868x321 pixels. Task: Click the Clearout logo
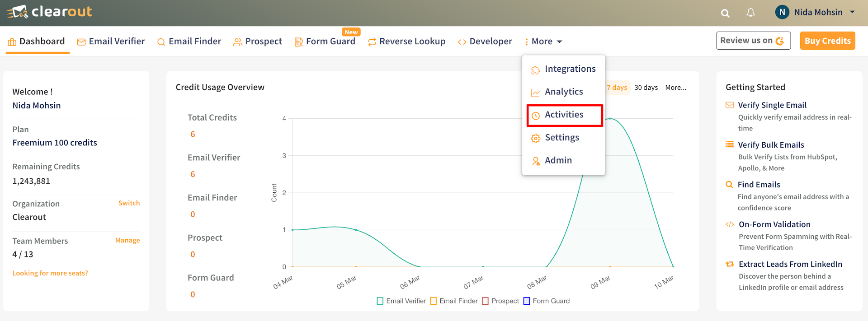(49, 12)
